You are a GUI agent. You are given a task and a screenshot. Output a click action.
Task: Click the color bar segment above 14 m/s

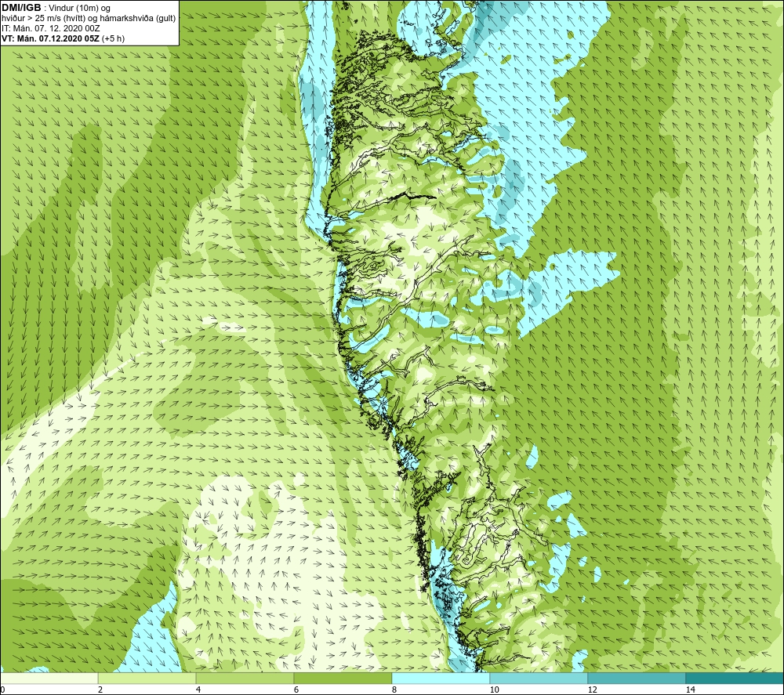tap(735, 678)
